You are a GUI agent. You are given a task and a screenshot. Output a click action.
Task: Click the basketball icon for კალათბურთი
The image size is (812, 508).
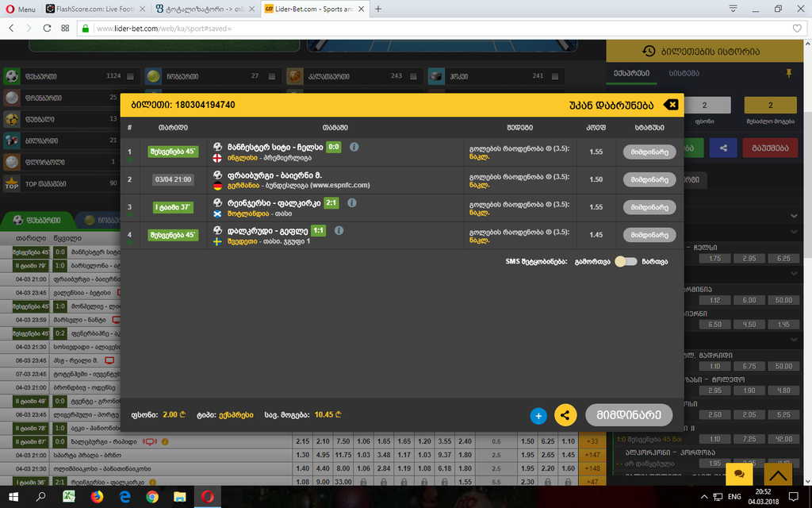(x=295, y=76)
